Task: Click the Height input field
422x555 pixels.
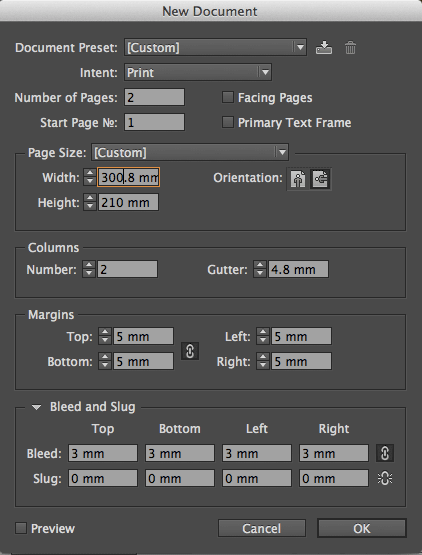Action: pos(128,202)
